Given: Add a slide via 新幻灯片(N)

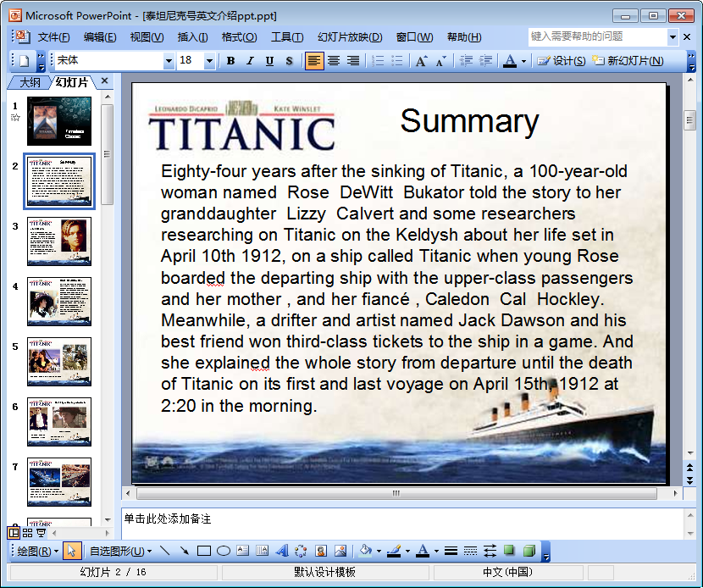Looking at the screenshot, I should [628, 61].
